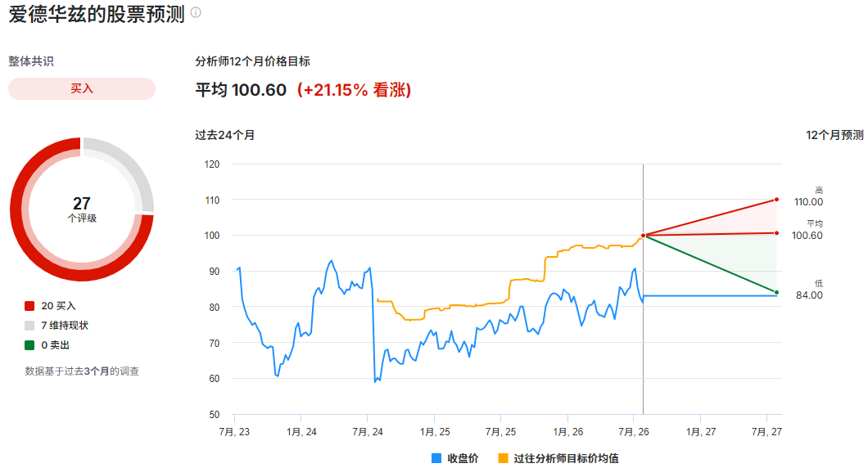
Task: Click the gray 7 维持现状 legend square
Action: pos(29,326)
